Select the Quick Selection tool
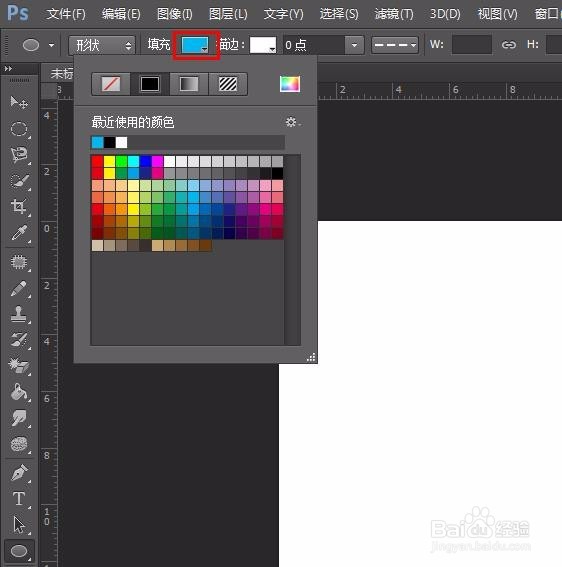The image size is (562, 567). point(19,181)
